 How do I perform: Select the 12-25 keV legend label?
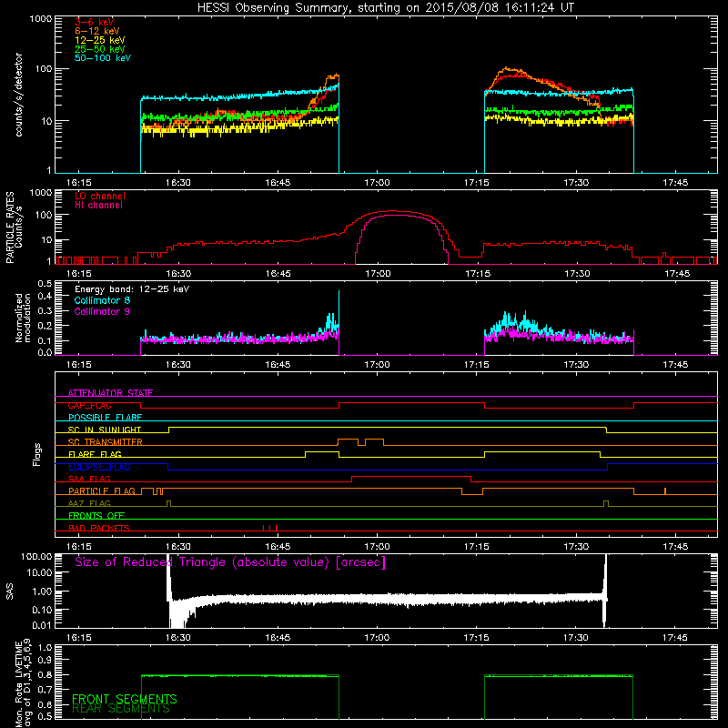(100, 40)
